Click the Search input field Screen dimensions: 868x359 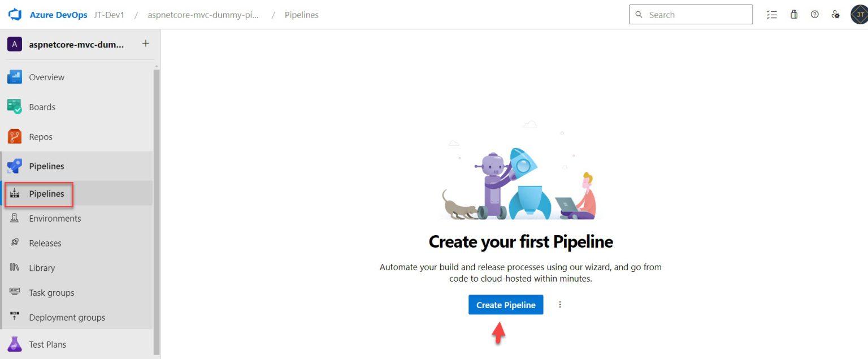tap(691, 14)
